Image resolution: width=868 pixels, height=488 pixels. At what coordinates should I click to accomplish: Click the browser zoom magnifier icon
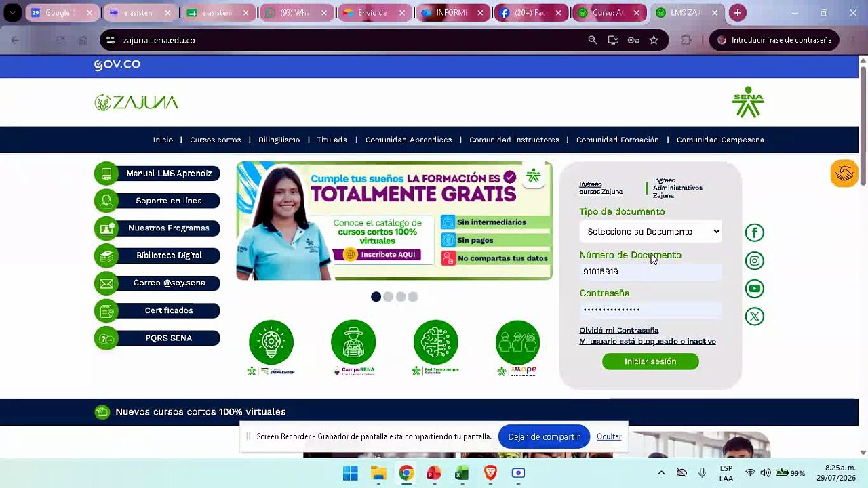tap(593, 40)
